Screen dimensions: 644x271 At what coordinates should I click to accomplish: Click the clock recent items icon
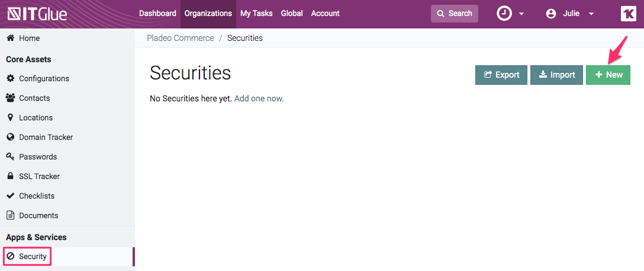(x=504, y=14)
